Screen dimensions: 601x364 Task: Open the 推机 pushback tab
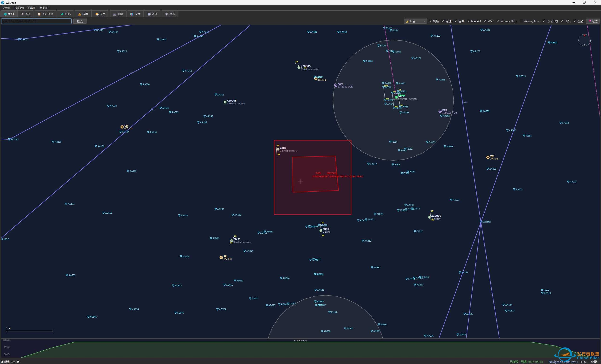[x=65, y=14]
